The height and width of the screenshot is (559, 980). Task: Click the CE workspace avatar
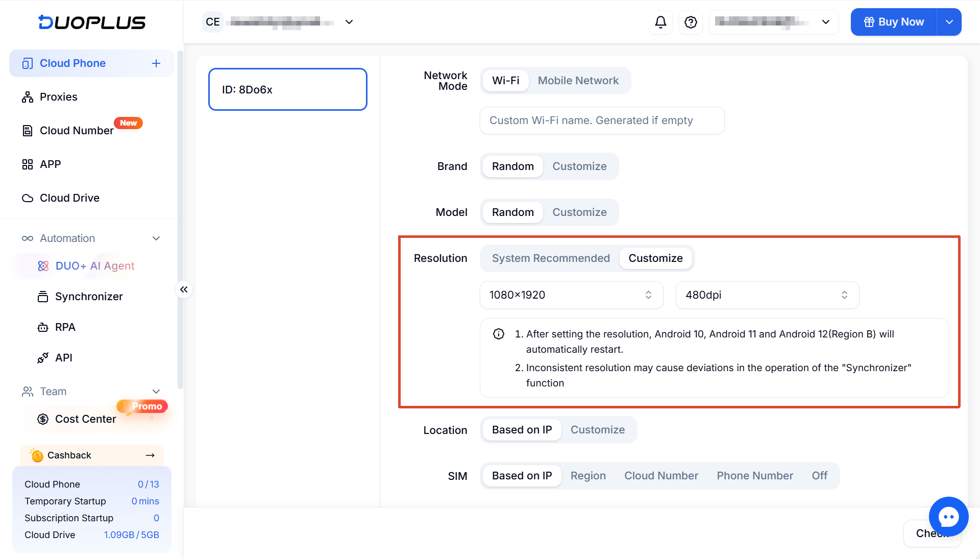[213, 22]
